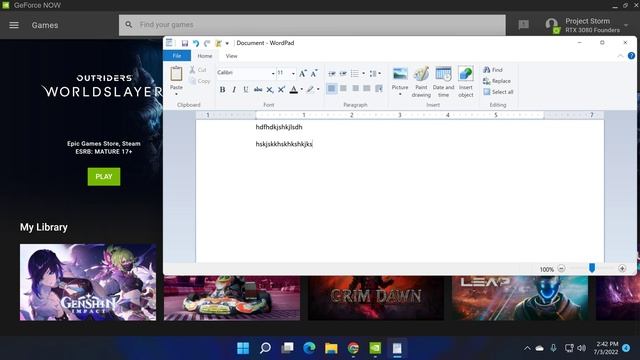Show hidden system tray icons chevron
Screen dimensions: 640x360
coord(527,348)
